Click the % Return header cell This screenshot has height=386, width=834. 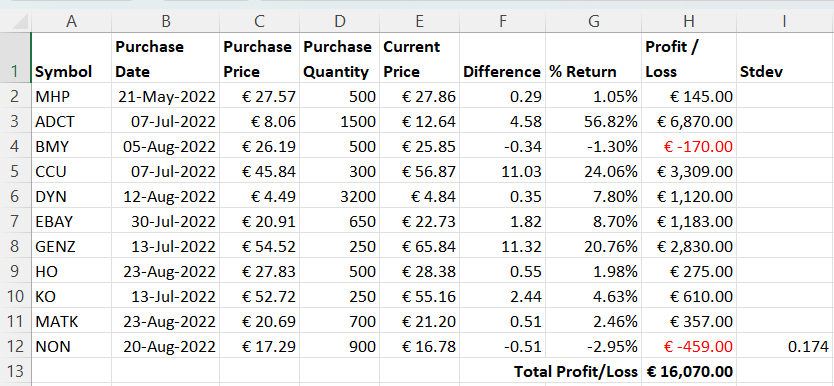[594, 58]
